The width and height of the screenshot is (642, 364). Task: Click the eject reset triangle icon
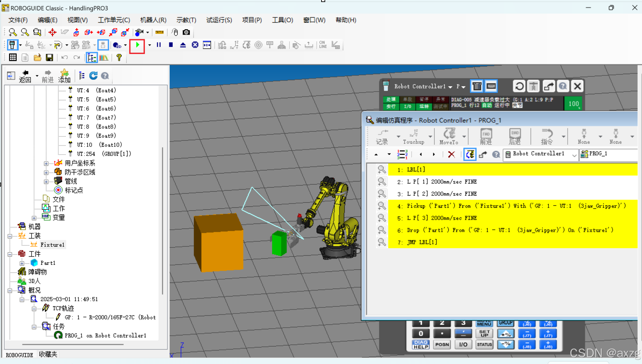point(183,45)
